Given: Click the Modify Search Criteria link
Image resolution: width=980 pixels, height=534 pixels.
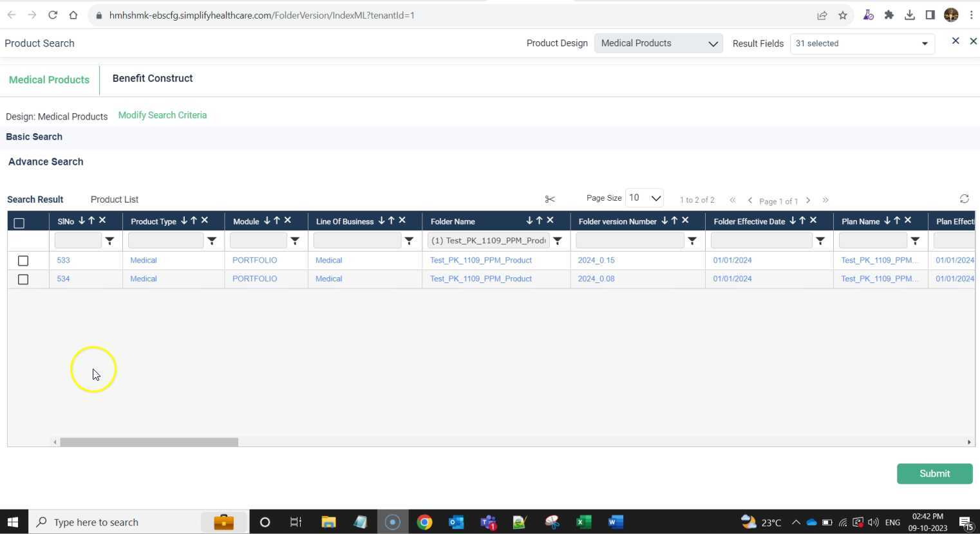Looking at the screenshot, I should pyautogui.click(x=162, y=115).
